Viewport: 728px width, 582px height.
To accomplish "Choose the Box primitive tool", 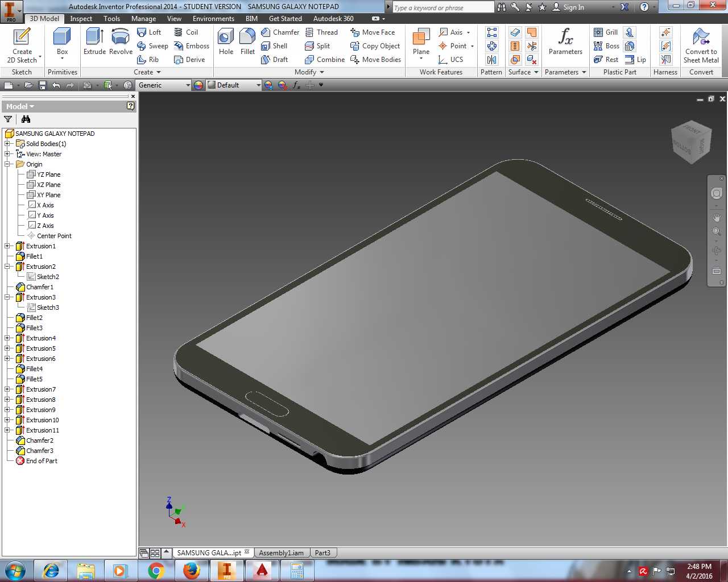I will tap(62, 43).
